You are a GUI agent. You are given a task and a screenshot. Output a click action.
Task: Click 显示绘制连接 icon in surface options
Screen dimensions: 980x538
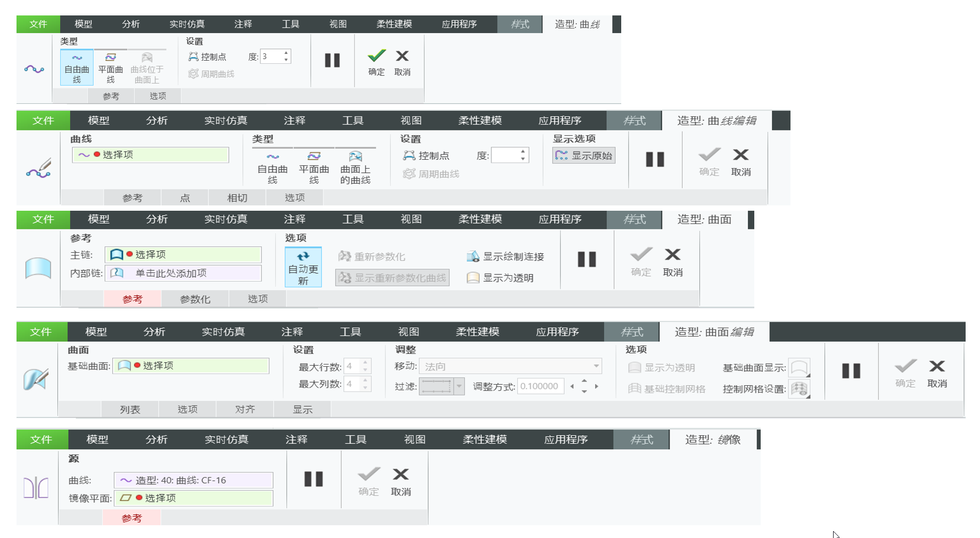tap(473, 257)
